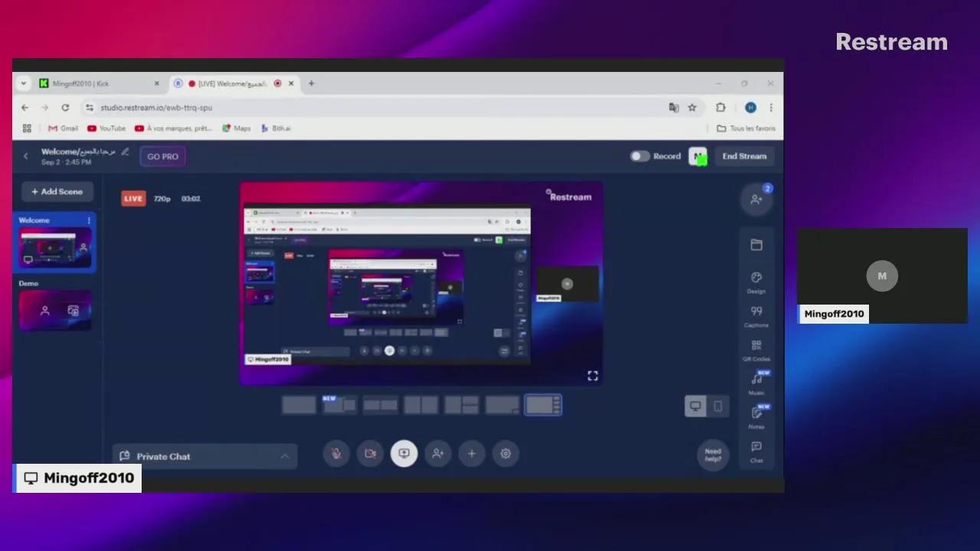
Task: Close the LIVE Welcome browser tab
Action: coord(291,83)
